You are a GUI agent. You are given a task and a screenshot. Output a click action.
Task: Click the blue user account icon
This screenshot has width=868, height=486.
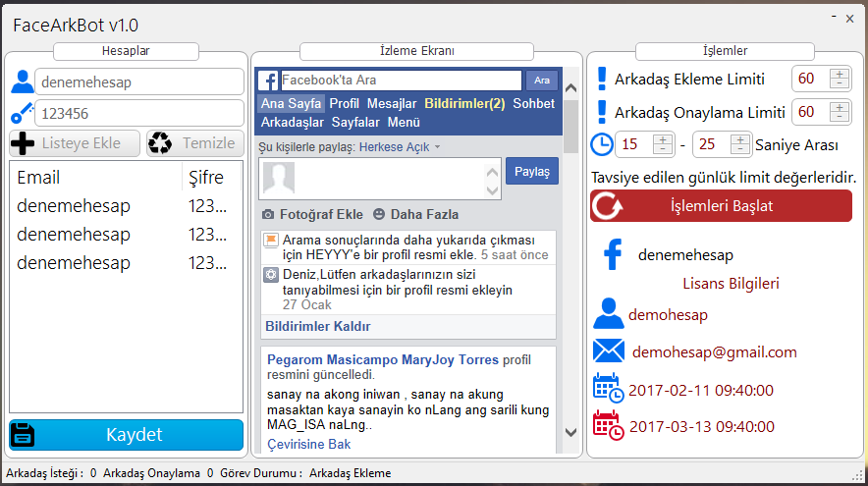click(x=23, y=81)
